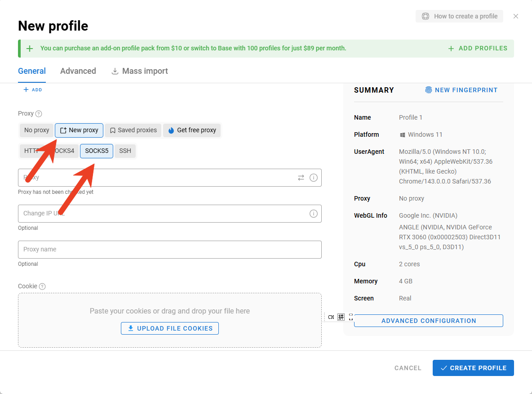Click the Proxy name input field
Image resolution: width=532 pixels, height=394 pixels.
pyautogui.click(x=169, y=250)
